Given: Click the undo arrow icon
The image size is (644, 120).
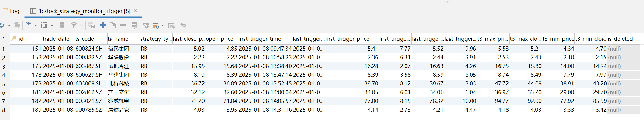Looking at the screenshot, I should click(x=183, y=25).
